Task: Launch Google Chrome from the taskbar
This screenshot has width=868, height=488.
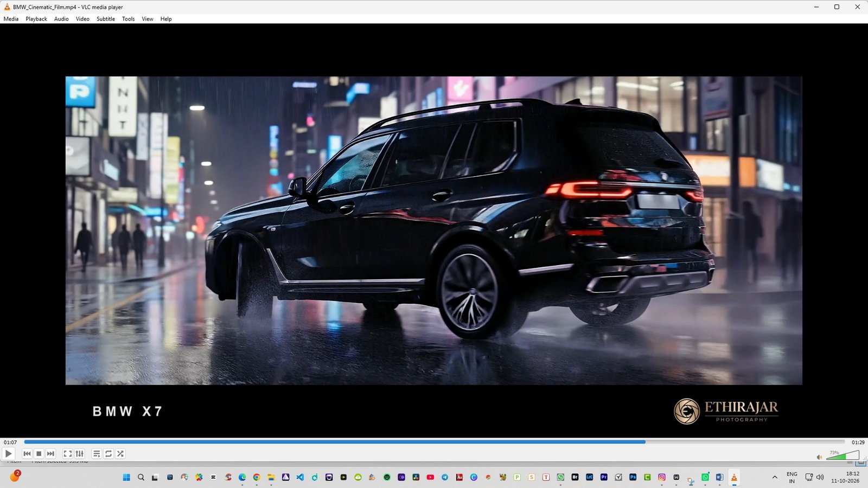Action: (257, 477)
